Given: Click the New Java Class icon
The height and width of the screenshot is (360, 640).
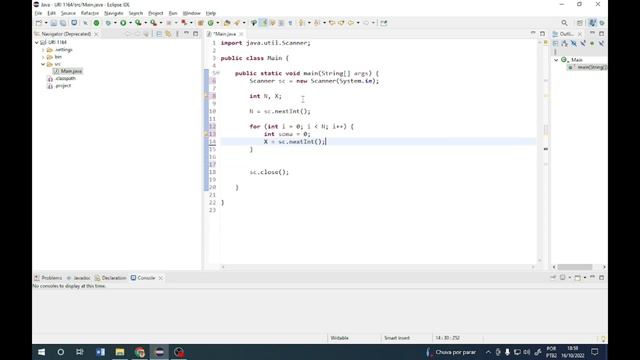Looking at the screenshot, I should pyautogui.click(x=211, y=23).
